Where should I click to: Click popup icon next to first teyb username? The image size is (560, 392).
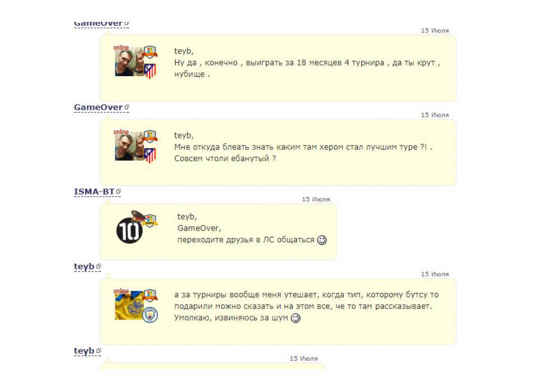click(99, 267)
